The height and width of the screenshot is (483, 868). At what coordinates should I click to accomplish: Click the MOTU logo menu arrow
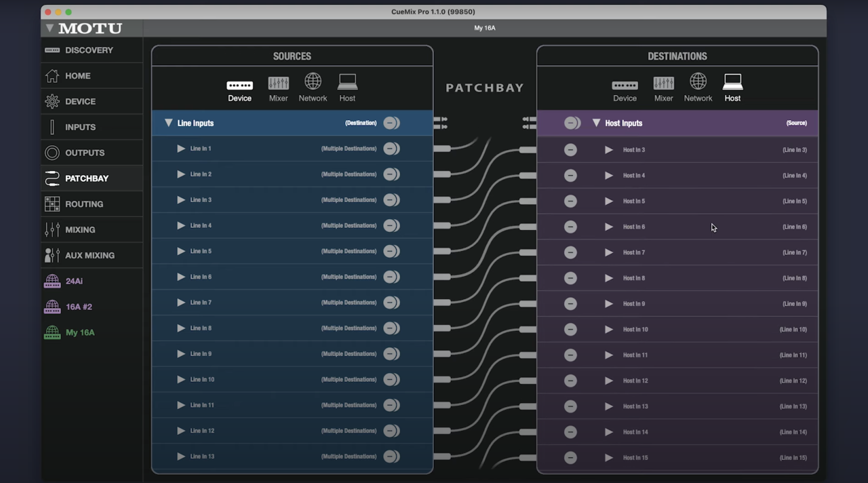point(50,28)
